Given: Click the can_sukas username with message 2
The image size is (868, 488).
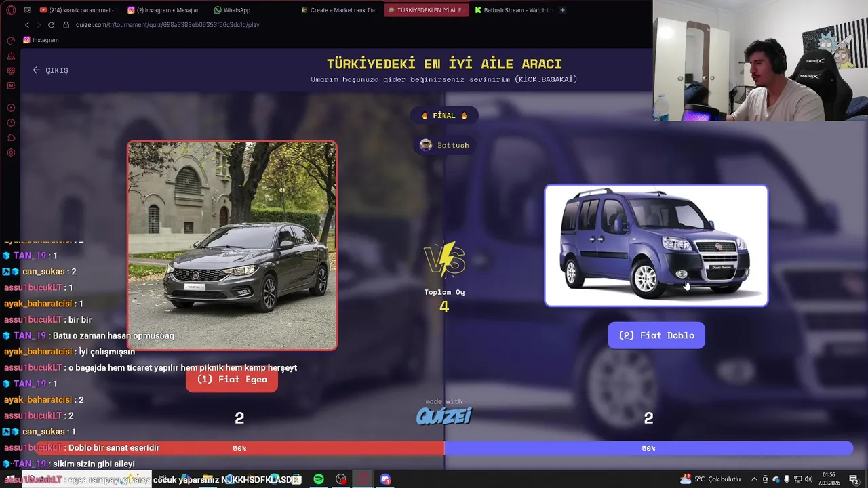Looking at the screenshot, I should coord(43,272).
